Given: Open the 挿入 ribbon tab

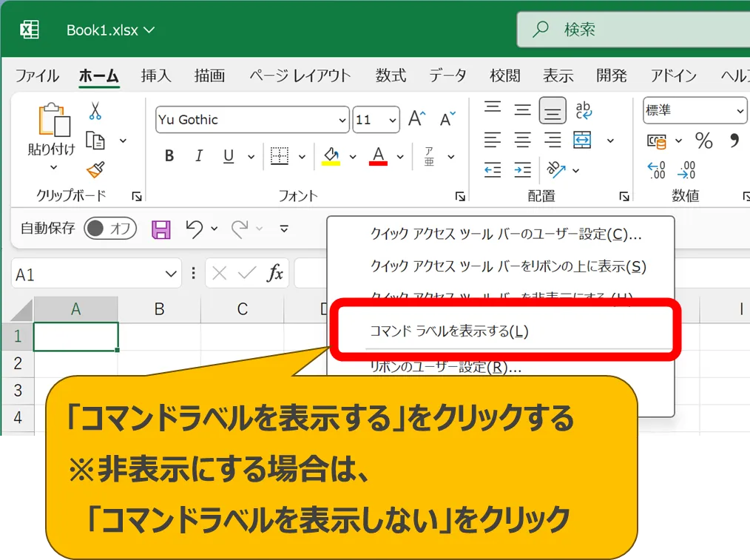Looking at the screenshot, I should tap(156, 75).
